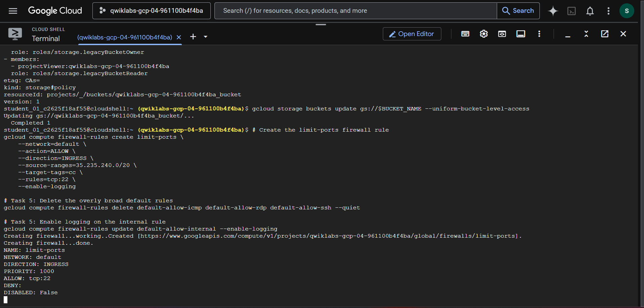
Task: Click 'Task 5: Delete the overly broad default rules' comment
Action: (x=88, y=201)
